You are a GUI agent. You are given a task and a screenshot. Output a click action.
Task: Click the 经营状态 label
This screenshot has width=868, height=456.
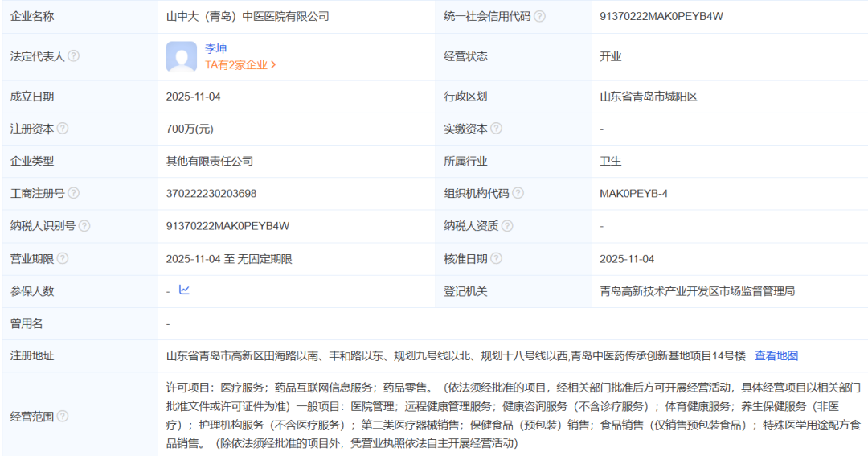coord(465,56)
